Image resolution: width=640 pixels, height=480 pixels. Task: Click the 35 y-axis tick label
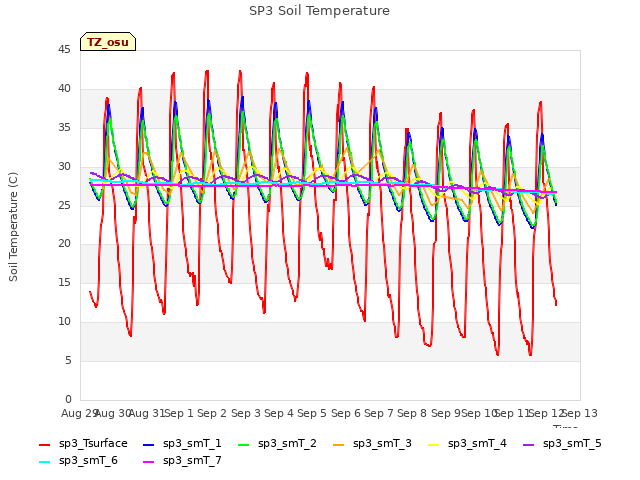(64, 127)
